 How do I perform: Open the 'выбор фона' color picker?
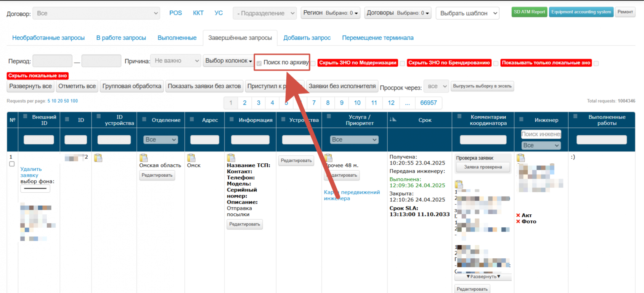click(35, 188)
